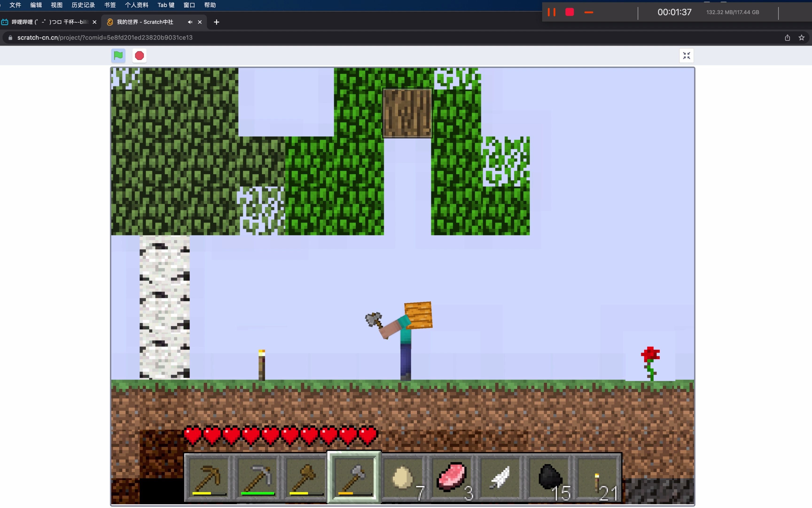Open the Tab 键 menu
The width and height of the screenshot is (812, 508).
pyautogui.click(x=166, y=5)
